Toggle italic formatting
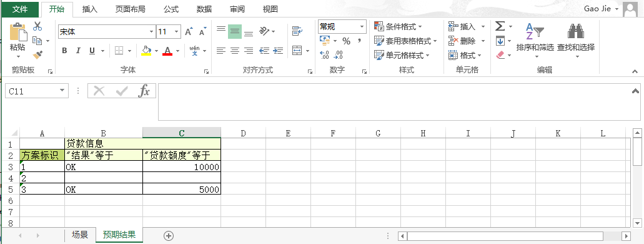 point(78,51)
